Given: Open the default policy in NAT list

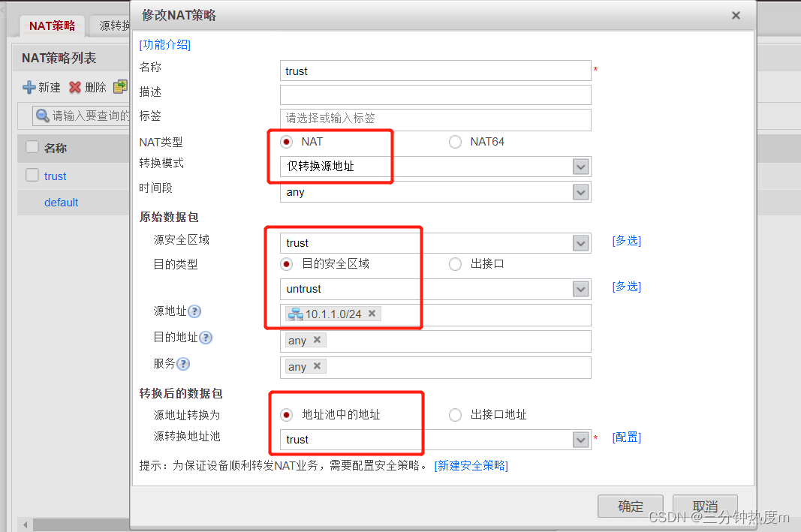Looking at the screenshot, I should [x=62, y=203].
